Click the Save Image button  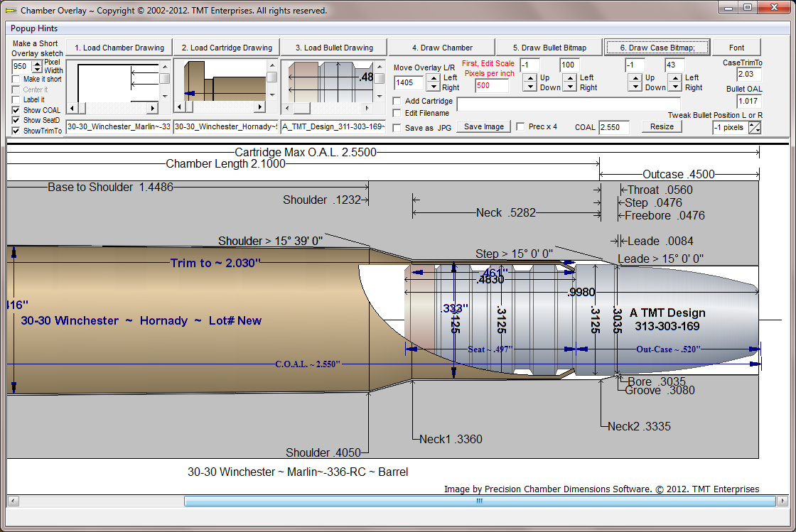[x=484, y=127]
